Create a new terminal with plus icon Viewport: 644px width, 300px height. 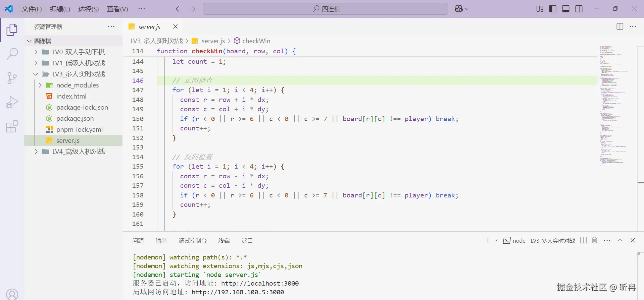tap(488, 240)
